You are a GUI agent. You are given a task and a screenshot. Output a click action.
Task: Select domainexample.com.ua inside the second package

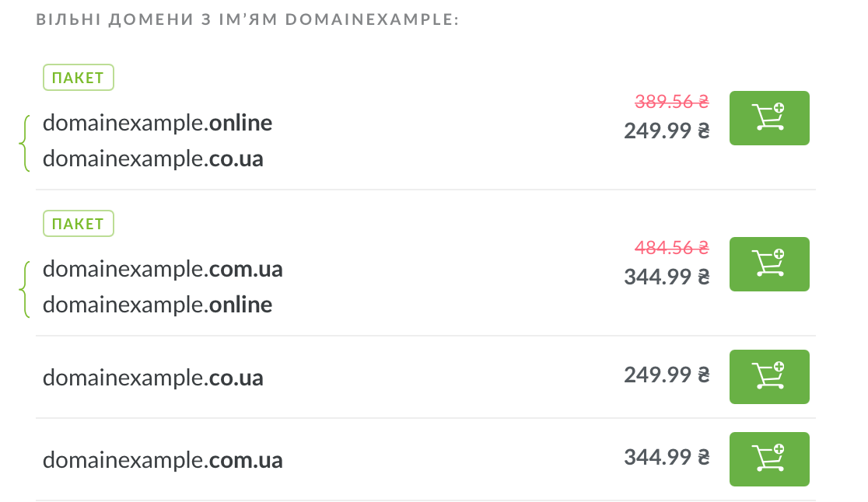(x=162, y=269)
